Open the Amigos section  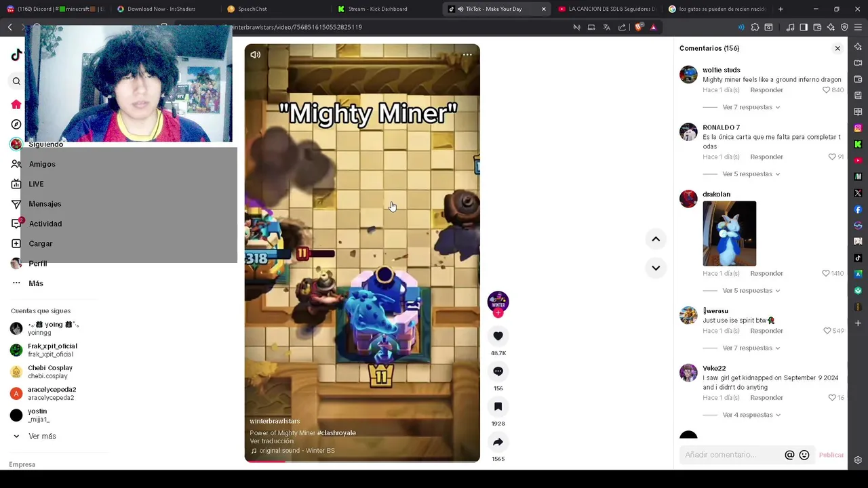pyautogui.click(x=42, y=164)
